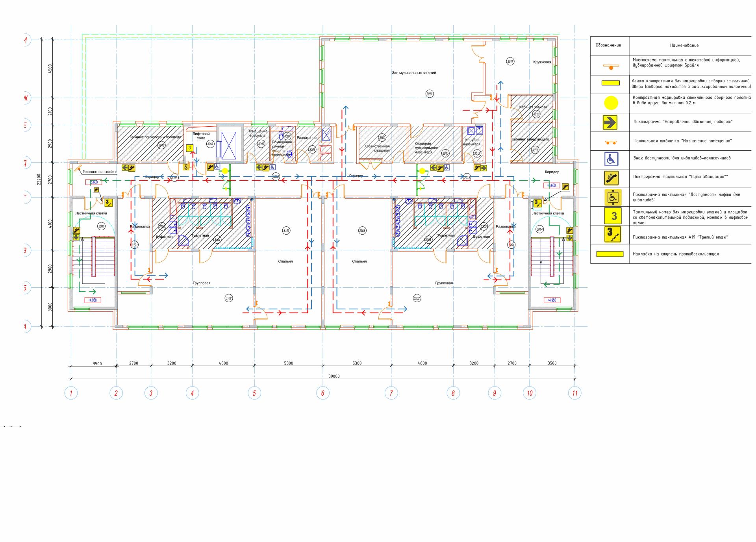This screenshot has width=756, height=542.
Task: Click the wheelchair accessibility sign in legend
Action: click(x=611, y=159)
